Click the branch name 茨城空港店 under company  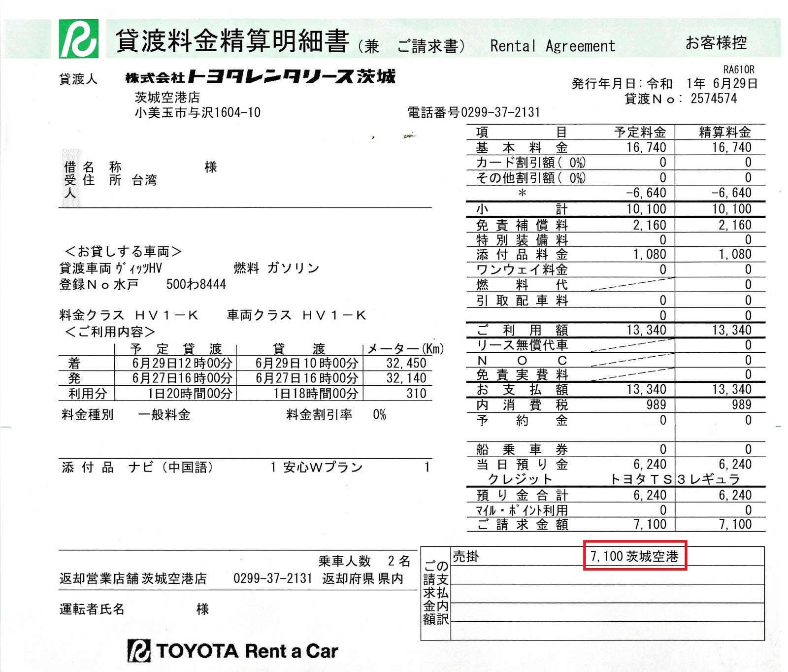point(167,97)
